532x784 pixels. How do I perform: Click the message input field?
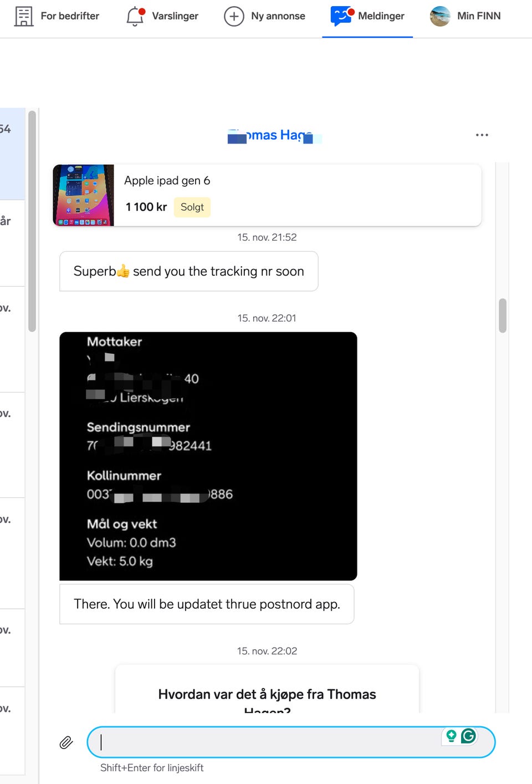click(291, 742)
